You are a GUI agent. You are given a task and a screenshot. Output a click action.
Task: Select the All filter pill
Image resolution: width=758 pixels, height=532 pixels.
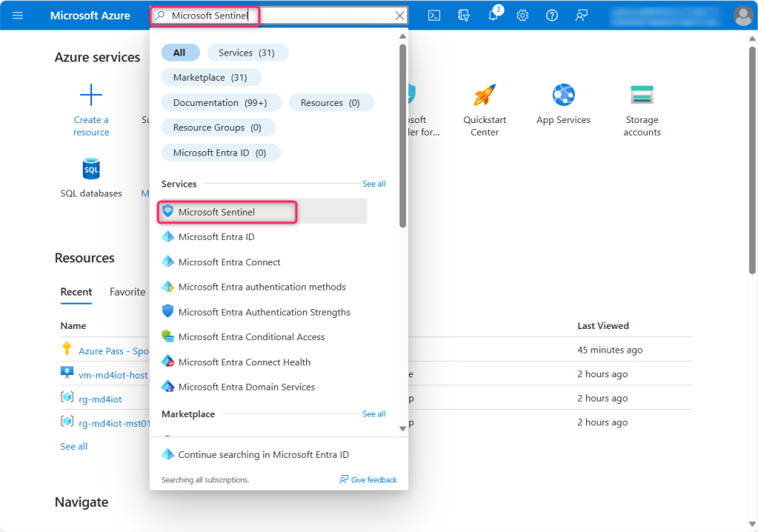pos(180,53)
